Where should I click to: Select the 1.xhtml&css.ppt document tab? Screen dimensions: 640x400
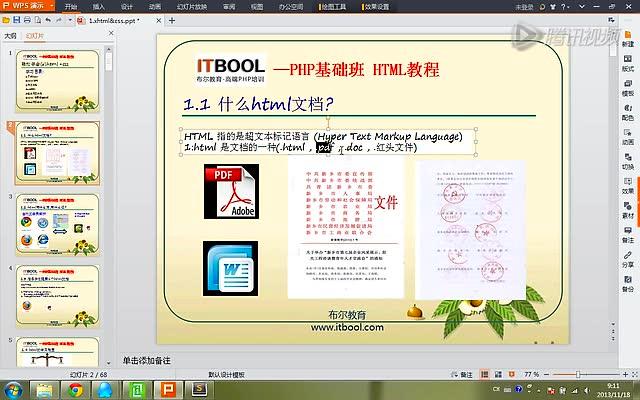[114, 20]
